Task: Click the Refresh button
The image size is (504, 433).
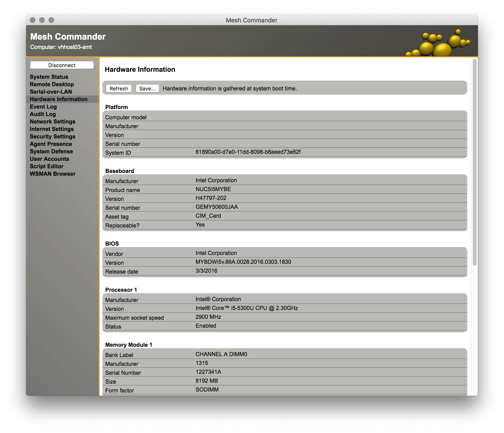Action: click(119, 88)
